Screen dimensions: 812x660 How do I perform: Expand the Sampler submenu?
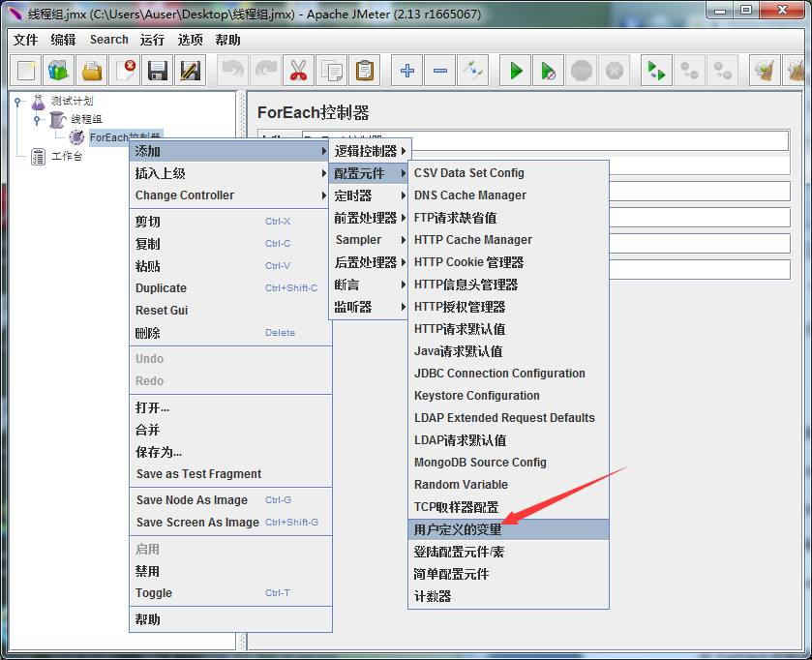[369, 240]
